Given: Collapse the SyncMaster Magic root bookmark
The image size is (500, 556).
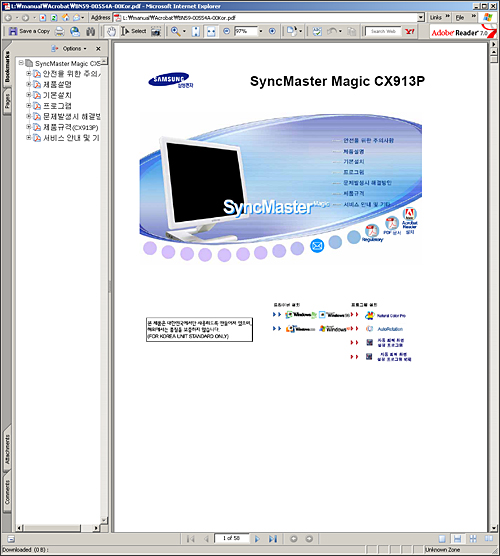Looking at the screenshot, I should pyautogui.click(x=21, y=63).
